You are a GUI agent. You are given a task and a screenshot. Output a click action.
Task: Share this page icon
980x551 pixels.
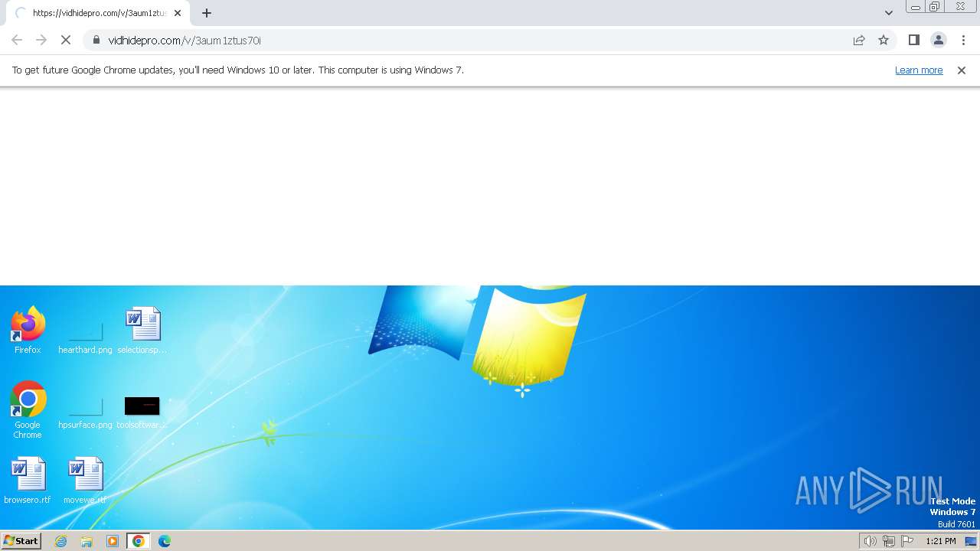coord(859,40)
